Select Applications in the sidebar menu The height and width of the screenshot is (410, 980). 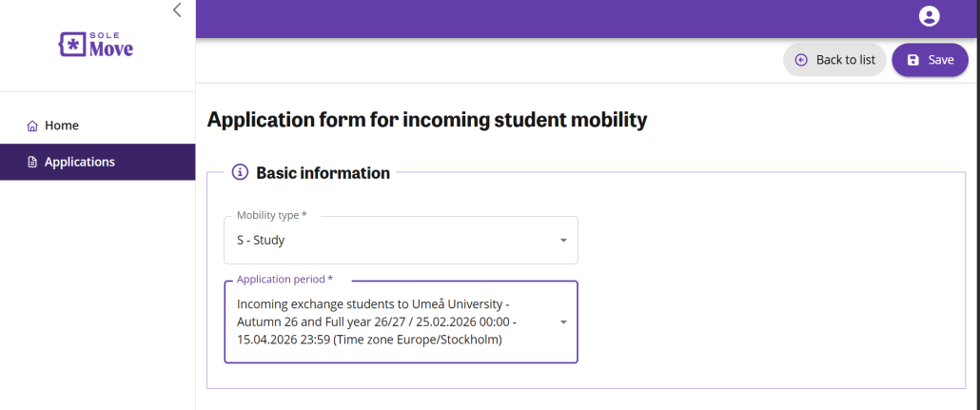(80, 162)
